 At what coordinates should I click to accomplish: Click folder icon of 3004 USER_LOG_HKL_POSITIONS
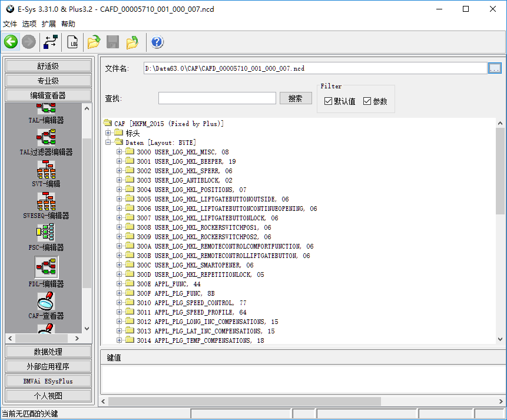pyautogui.click(x=130, y=189)
